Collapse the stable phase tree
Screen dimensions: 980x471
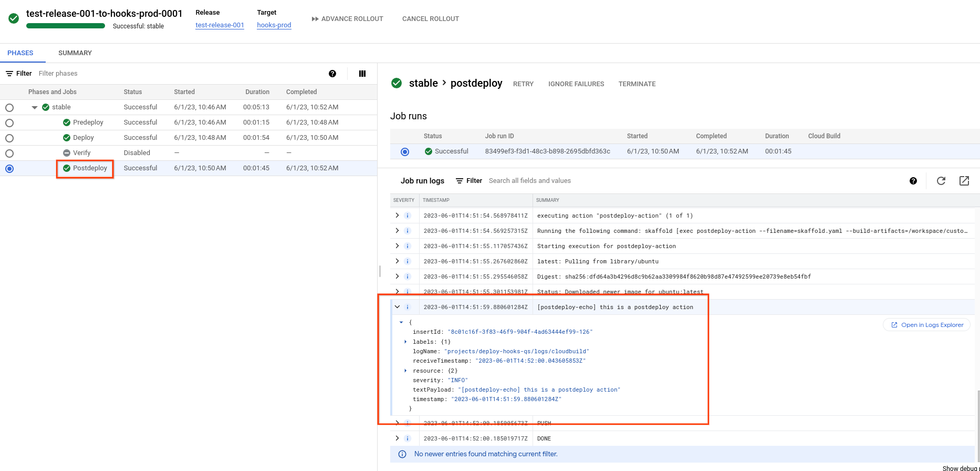tap(35, 107)
